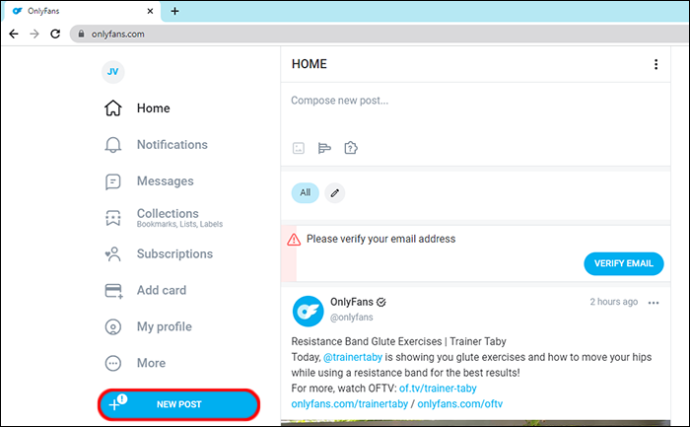Click the Notifications bell icon
Viewport: 690px width, 427px height.
click(x=113, y=145)
